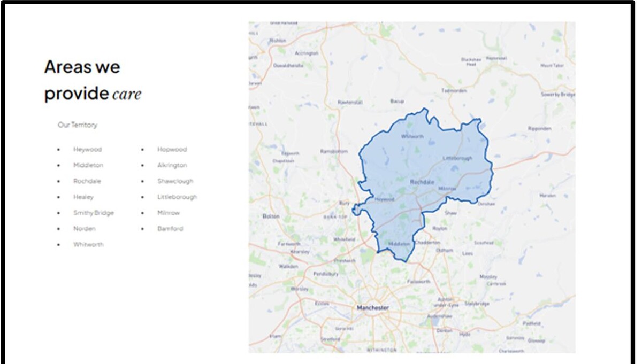Select Hopwood from the areas list
The image size is (642, 364).
(x=172, y=150)
